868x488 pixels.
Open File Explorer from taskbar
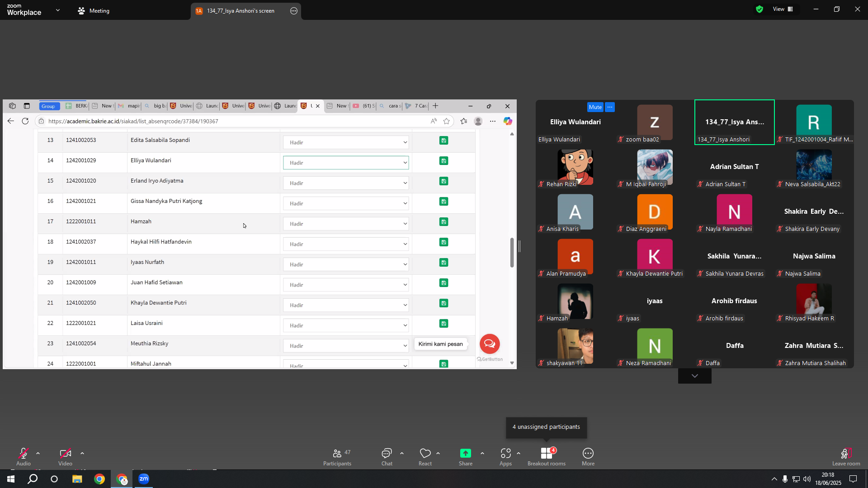click(77, 479)
